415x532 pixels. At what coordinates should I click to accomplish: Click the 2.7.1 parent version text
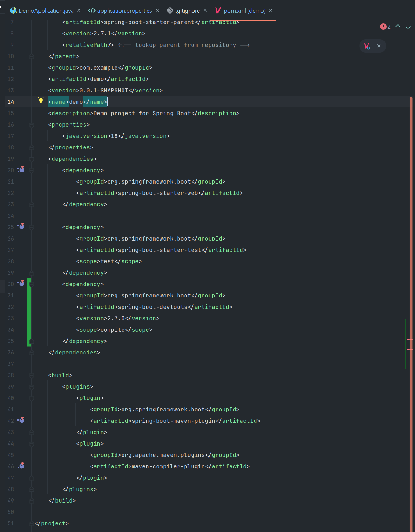click(102, 34)
